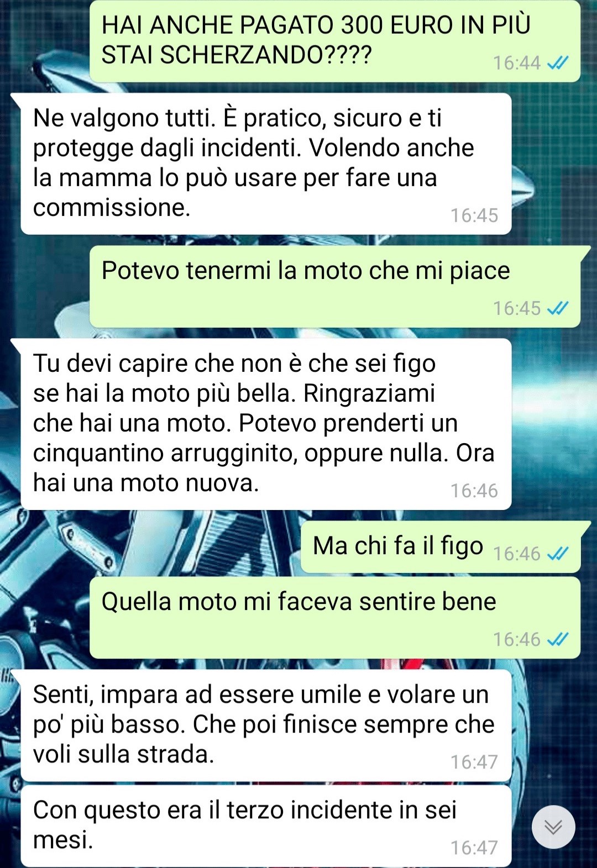Tap read ticks on 'Potevo tenermi la moto' message
This screenshot has height=868, width=597.
pos(557,308)
